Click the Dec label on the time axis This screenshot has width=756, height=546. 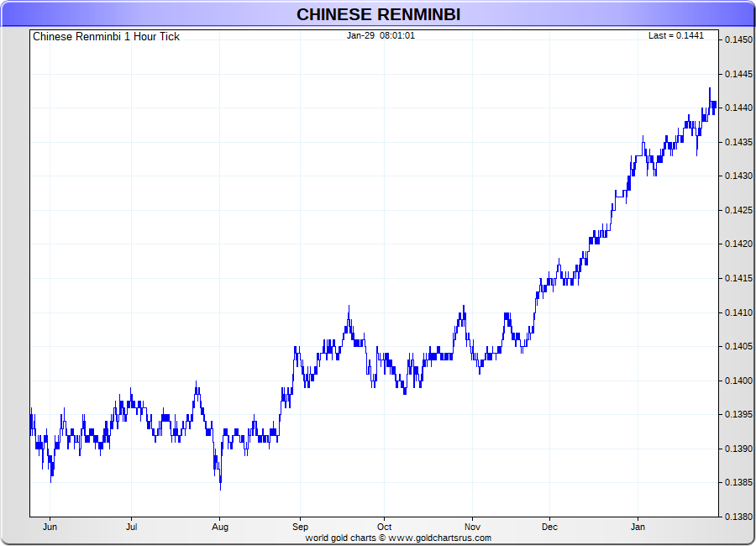pyautogui.click(x=549, y=528)
